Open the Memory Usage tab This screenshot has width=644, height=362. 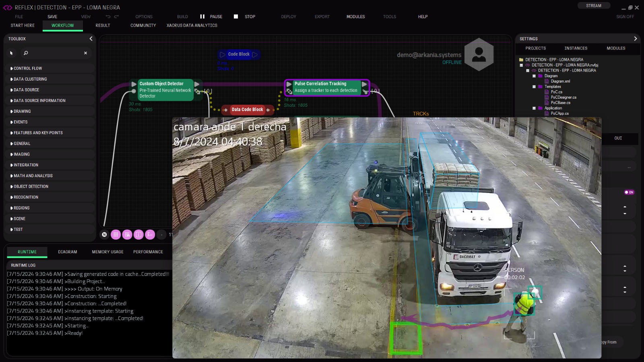[x=107, y=252]
